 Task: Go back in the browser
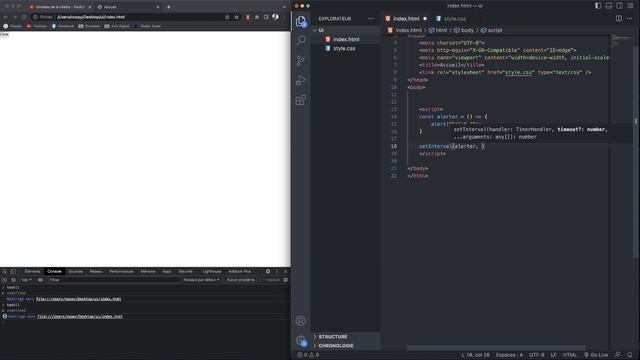[6, 17]
